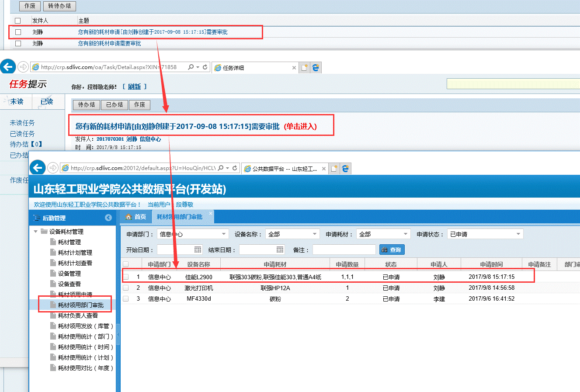Click back arrow in 公共数据平台 browser window
The height and width of the screenshot is (392, 580).
click(38, 168)
